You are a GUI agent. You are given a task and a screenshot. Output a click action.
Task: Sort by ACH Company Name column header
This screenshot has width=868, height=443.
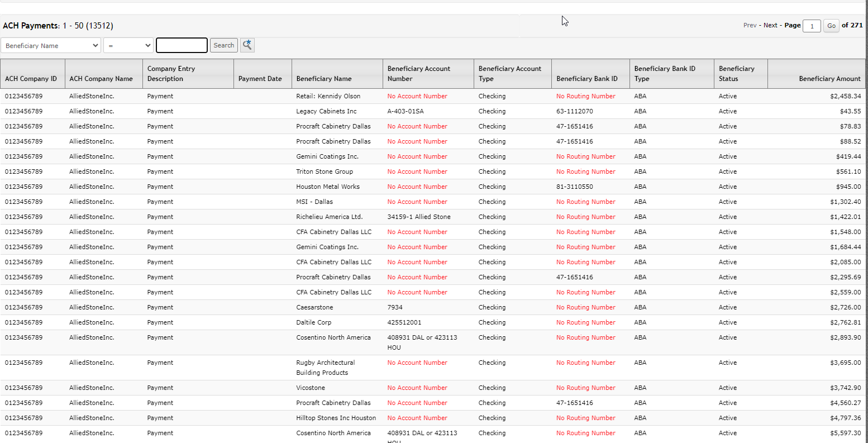click(x=104, y=74)
